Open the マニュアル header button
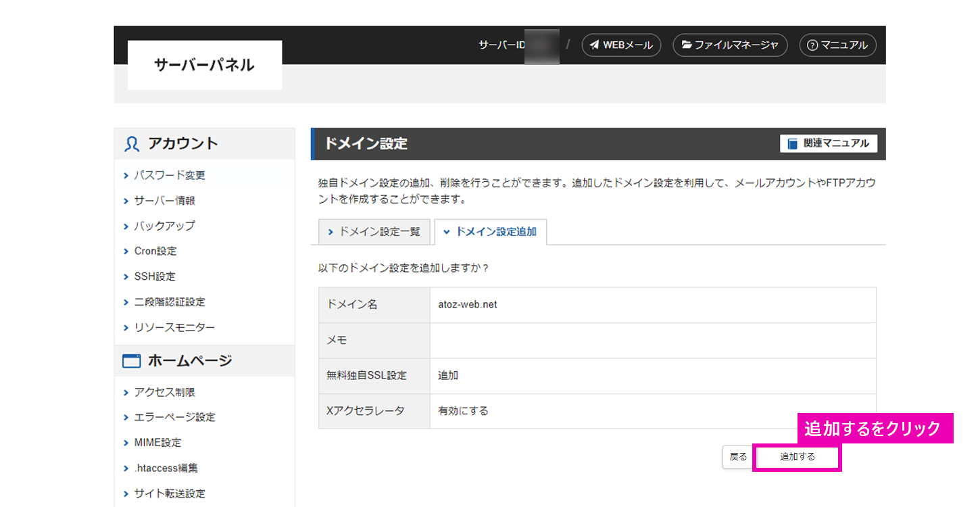This screenshot has width=980, height=507. [x=838, y=45]
